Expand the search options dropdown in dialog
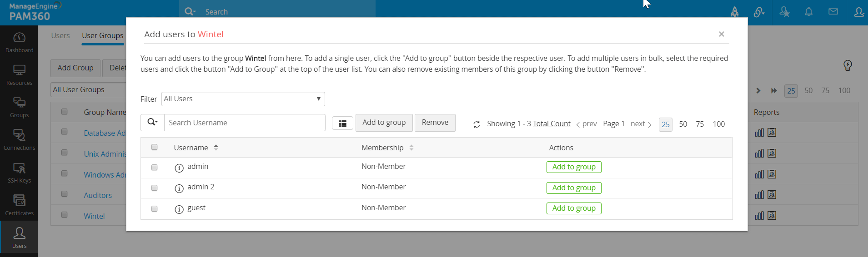 152,123
